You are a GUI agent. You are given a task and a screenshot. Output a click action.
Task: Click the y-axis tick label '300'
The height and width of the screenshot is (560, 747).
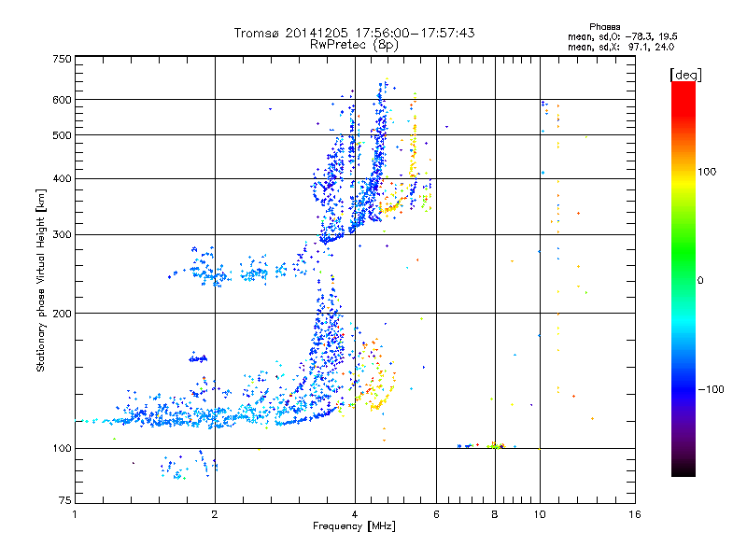[63, 235]
